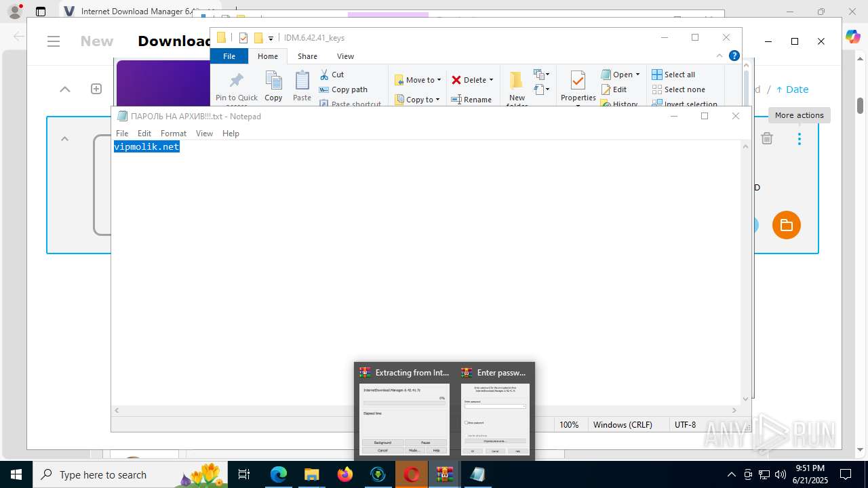Open Explorer Help question mark icon
The width and height of the screenshot is (868, 488).
pos(734,56)
